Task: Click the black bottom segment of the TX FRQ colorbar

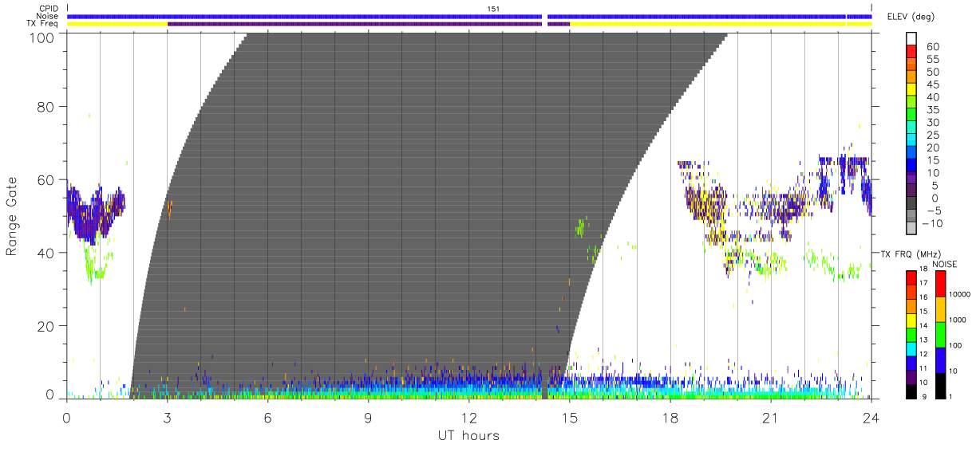Action: (x=911, y=391)
